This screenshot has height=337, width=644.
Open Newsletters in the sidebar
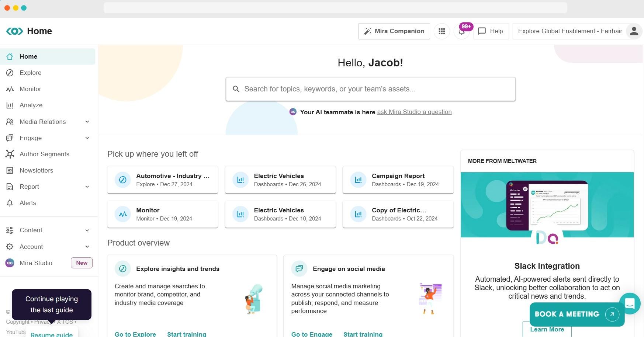[x=48, y=170]
